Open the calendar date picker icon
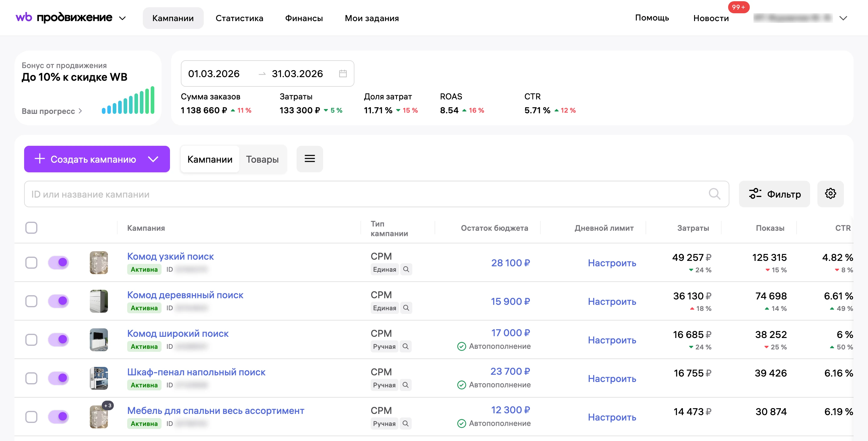 pos(343,73)
